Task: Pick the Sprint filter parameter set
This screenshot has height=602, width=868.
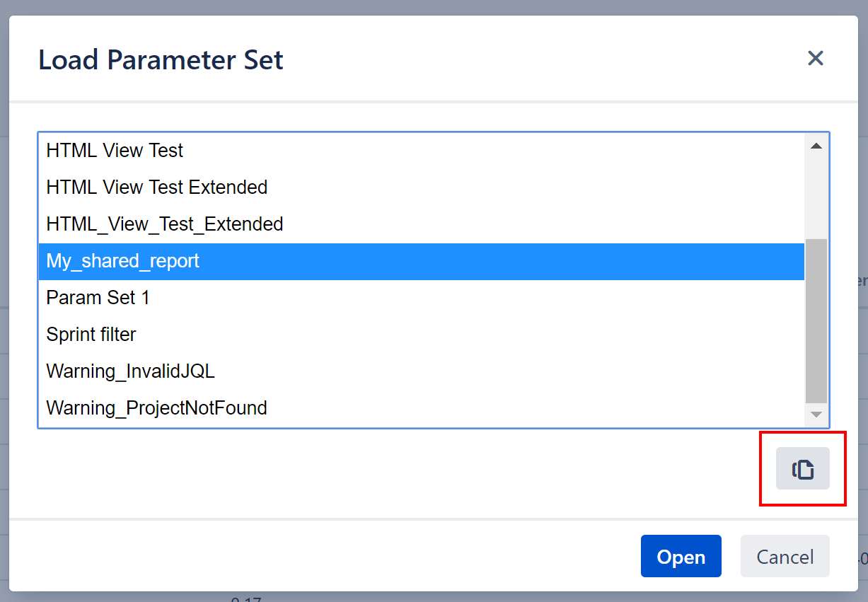Action: 91,335
